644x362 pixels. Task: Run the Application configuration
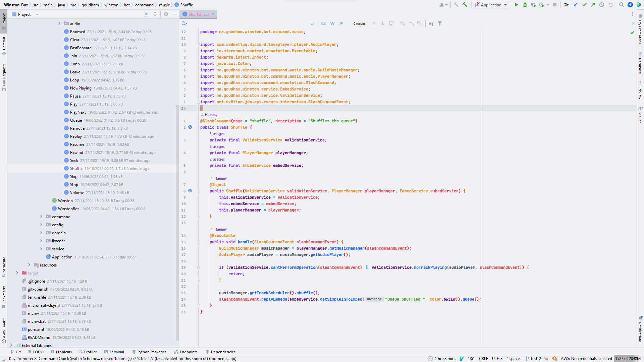point(516,5)
